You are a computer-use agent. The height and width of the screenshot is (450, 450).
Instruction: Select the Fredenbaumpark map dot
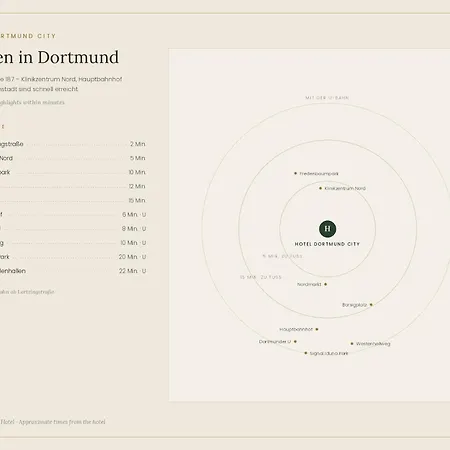click(x=295, y=173)
